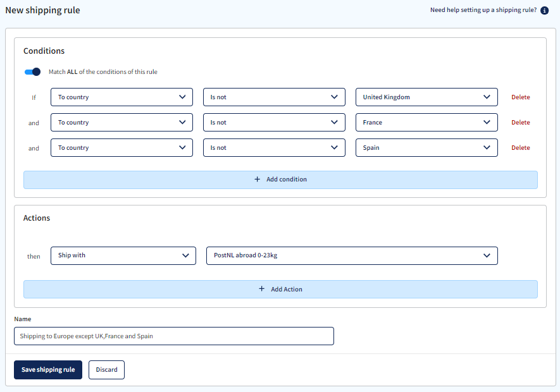Screen dimensions: 560x392
Task: Open the 'PostNL abroad 0-23kg' carrier dropdown
Action: (352, 255)
